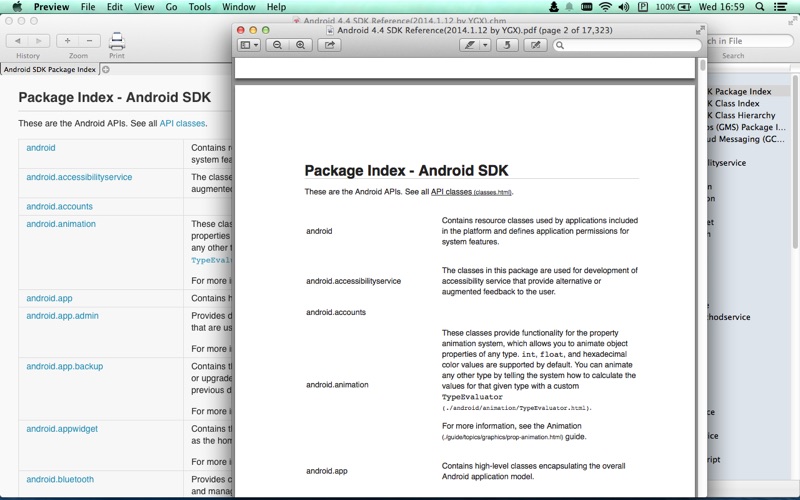Open the android.app link in the CHM window
This screenshot has height=500, width=800.
click(49, 298)
